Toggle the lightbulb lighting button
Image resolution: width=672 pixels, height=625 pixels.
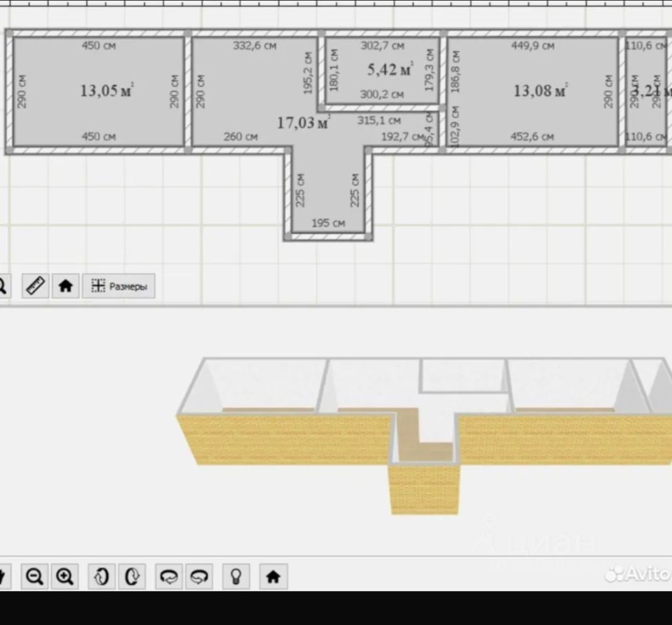[x=236, y=575]
